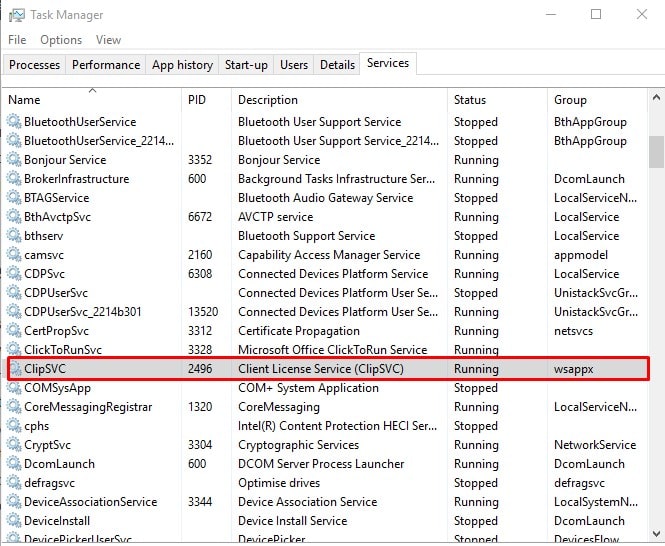This screenshot has width=665, height=546.
Task: Open the File menu
Action: (17, 40)
